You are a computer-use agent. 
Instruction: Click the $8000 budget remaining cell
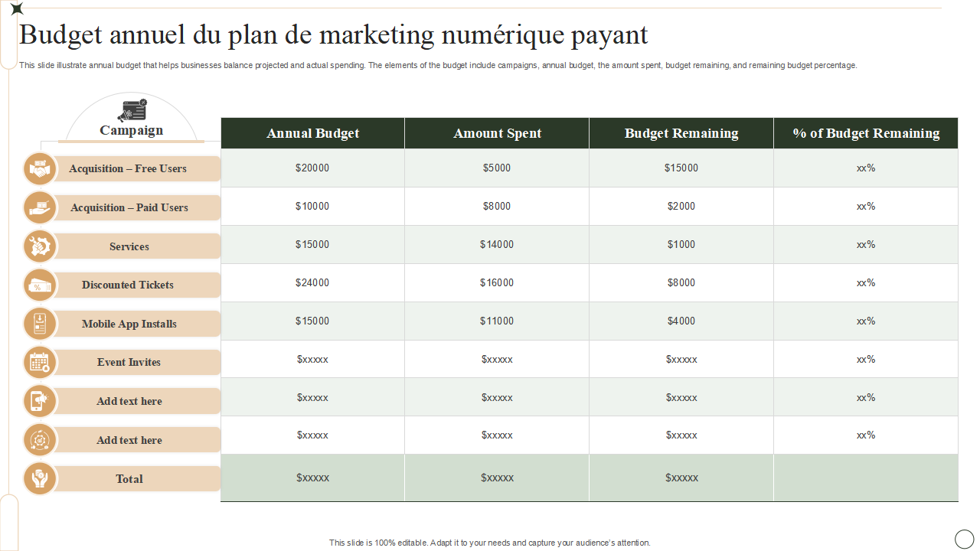point(681,282)
